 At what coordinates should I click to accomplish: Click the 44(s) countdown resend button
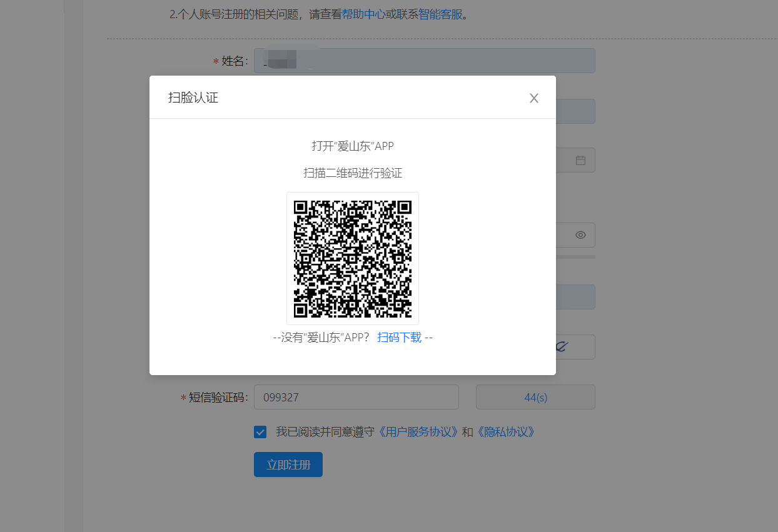(x=535, y=397)
